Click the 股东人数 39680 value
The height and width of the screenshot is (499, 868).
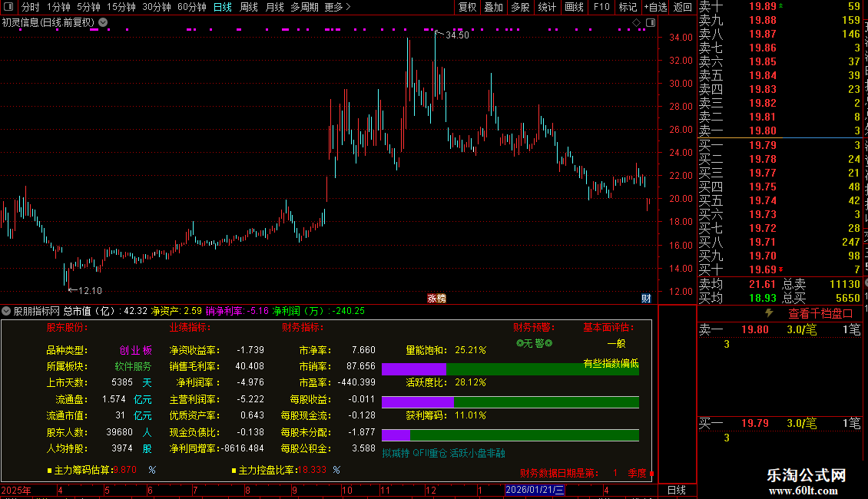point(120,432)
